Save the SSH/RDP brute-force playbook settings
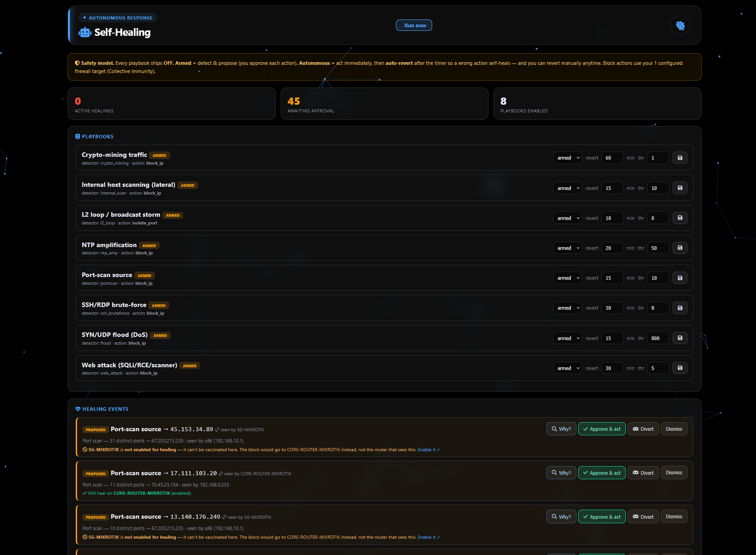Viewport: 756px width, 555px height. [x=680, y=308]
